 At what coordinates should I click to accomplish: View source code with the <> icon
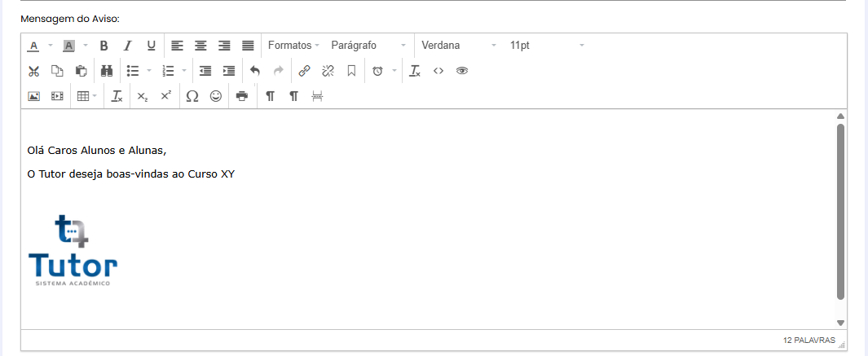(438, 71)
